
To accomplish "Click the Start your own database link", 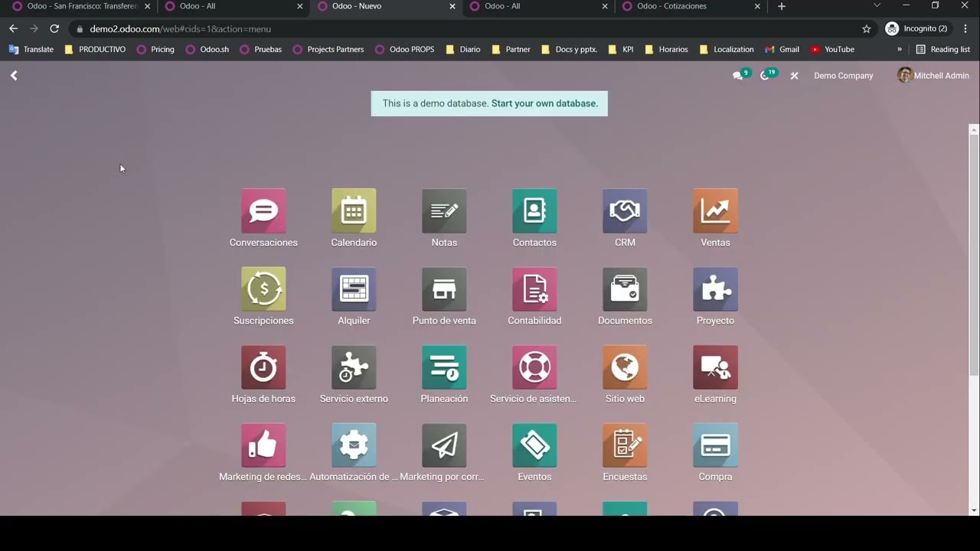I will pyautogui.click(x=544, y=103).
